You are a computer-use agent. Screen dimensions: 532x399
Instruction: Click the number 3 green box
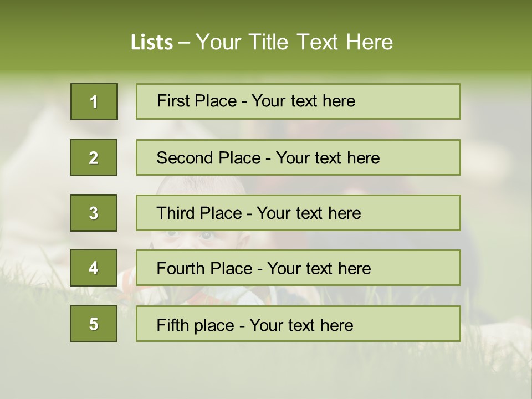[x=94, y=213]
